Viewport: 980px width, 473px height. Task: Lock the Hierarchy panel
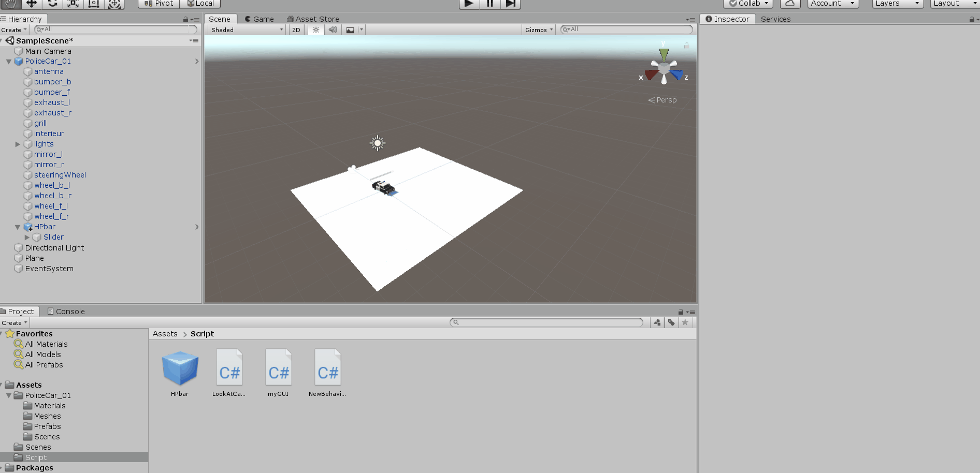click(185, 20)
